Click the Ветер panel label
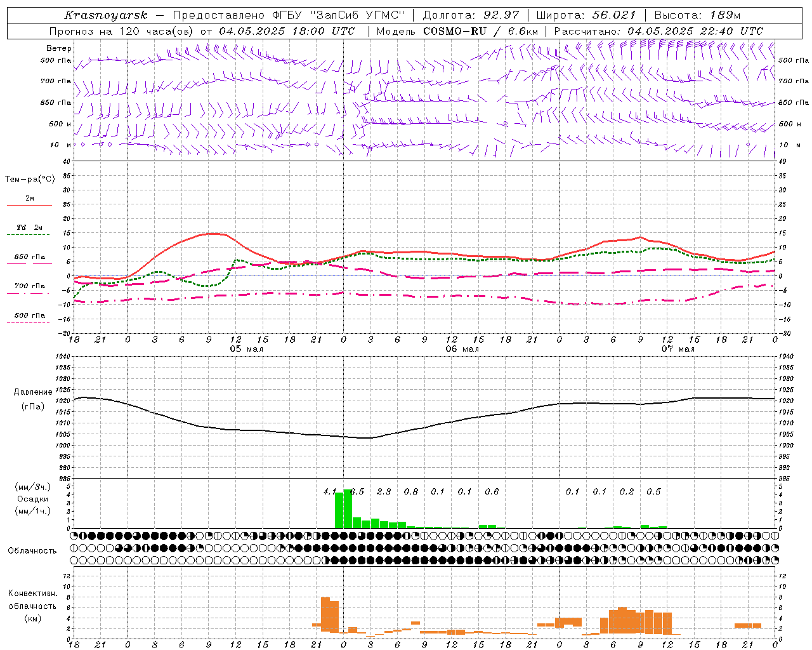 pos(58,48)
